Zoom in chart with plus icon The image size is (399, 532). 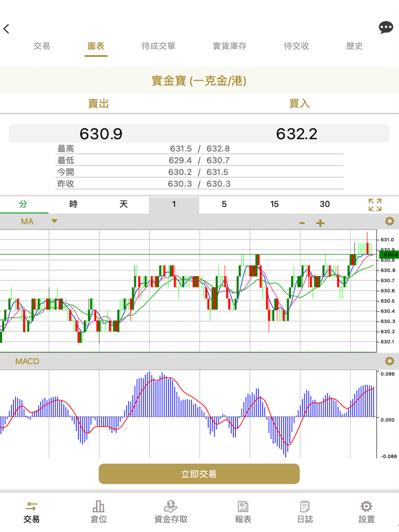tap(320, 223)
